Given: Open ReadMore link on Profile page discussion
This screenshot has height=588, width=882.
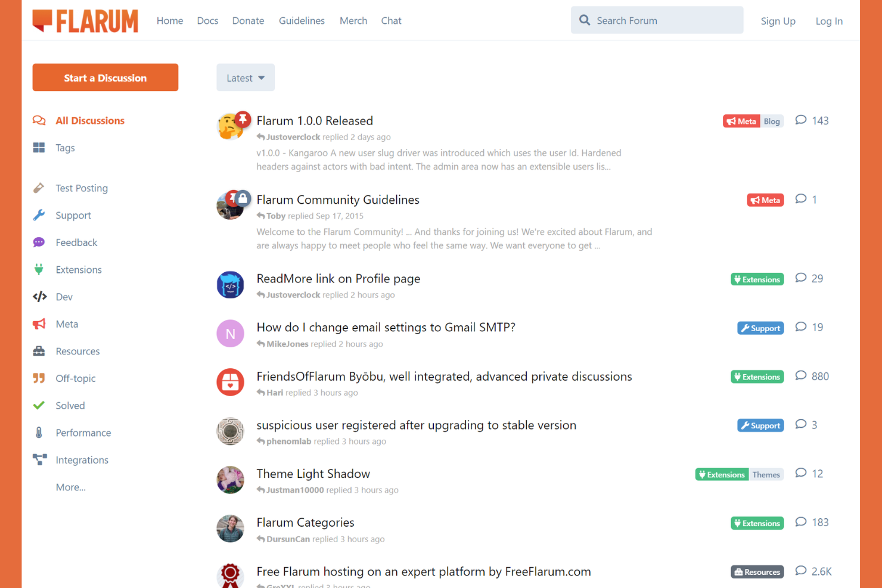Looking at the screenshot, I should click(x=338, y=279).
